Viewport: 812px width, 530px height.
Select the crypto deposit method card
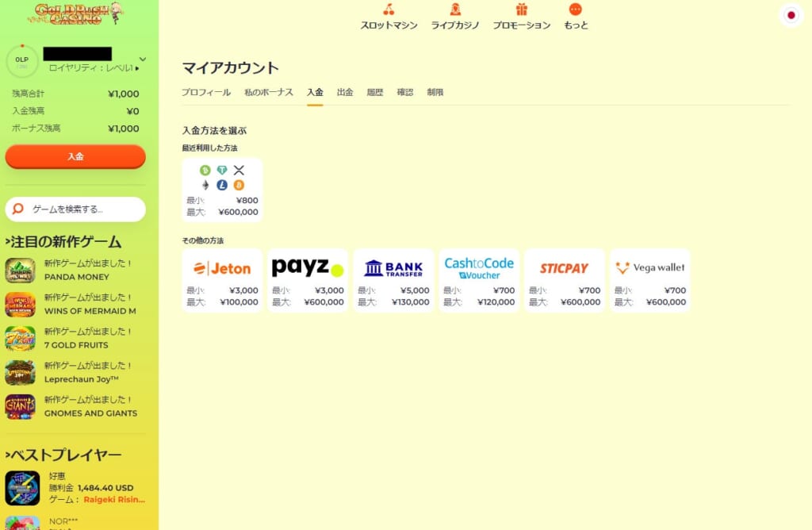pos(222,190)
